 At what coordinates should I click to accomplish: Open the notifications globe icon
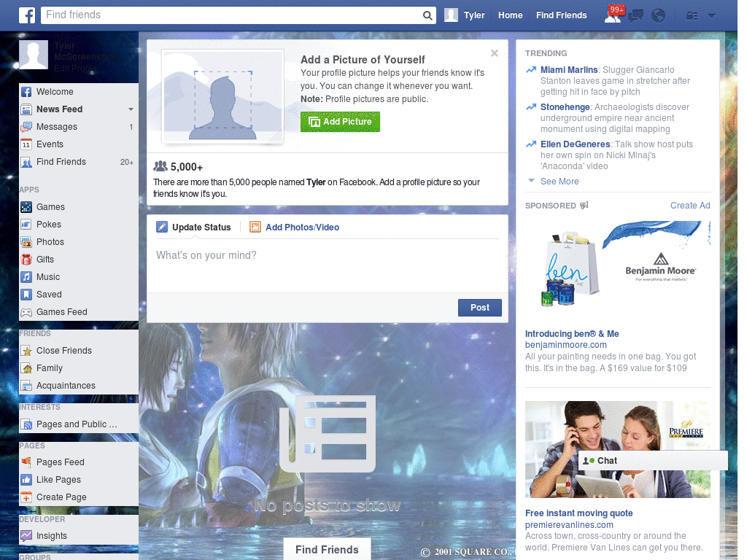tap(659, 16)
